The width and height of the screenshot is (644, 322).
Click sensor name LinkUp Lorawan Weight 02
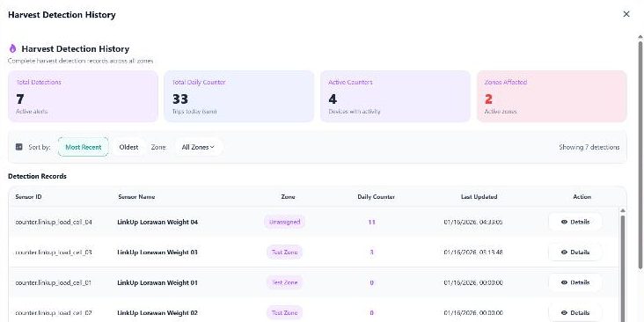(x=157, y=313)
